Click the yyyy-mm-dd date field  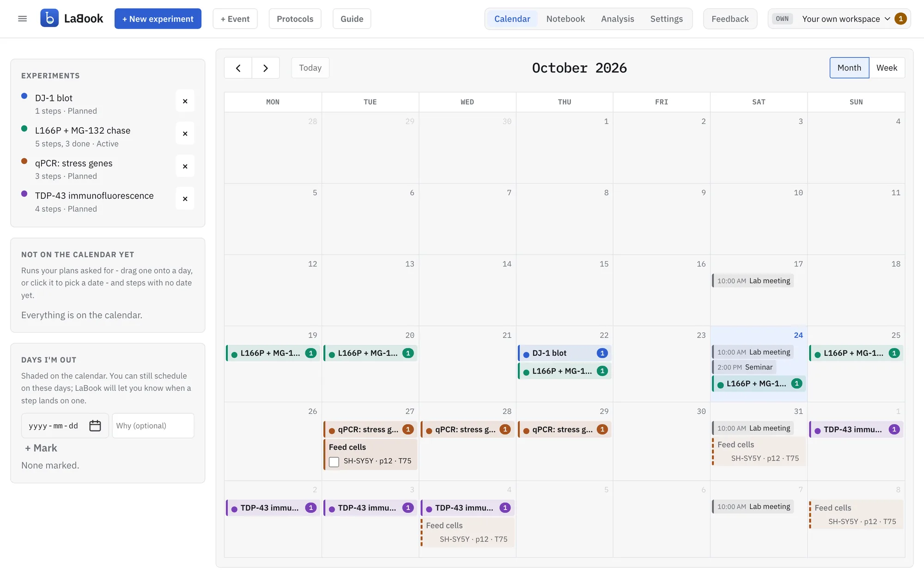[x=65, y=426]
